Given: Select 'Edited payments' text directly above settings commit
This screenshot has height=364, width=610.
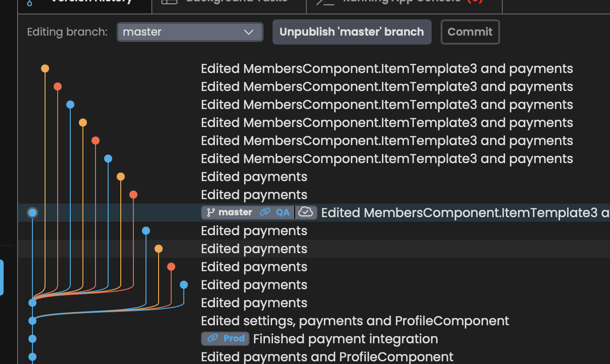Looking at the screenshot, I should (254, 303).
